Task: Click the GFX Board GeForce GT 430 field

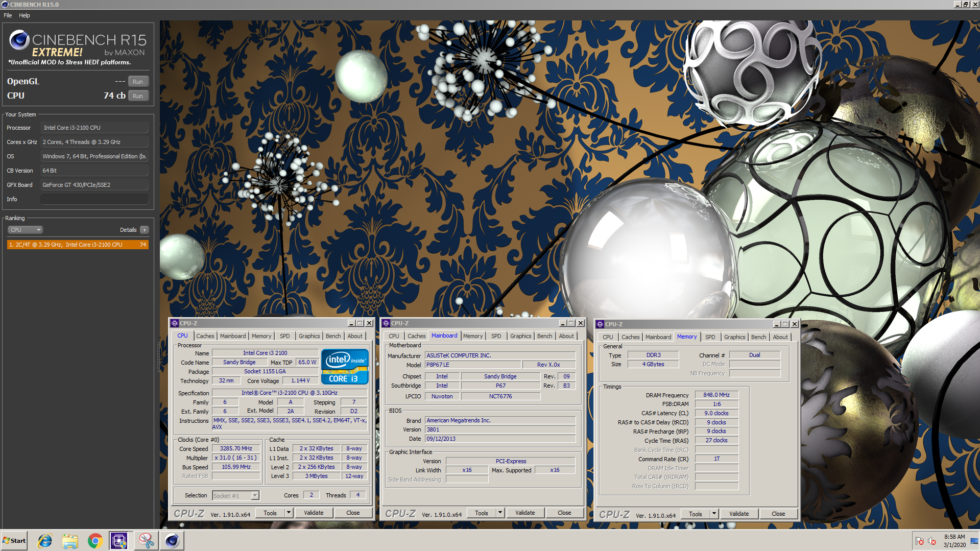Action: (94, 185)
